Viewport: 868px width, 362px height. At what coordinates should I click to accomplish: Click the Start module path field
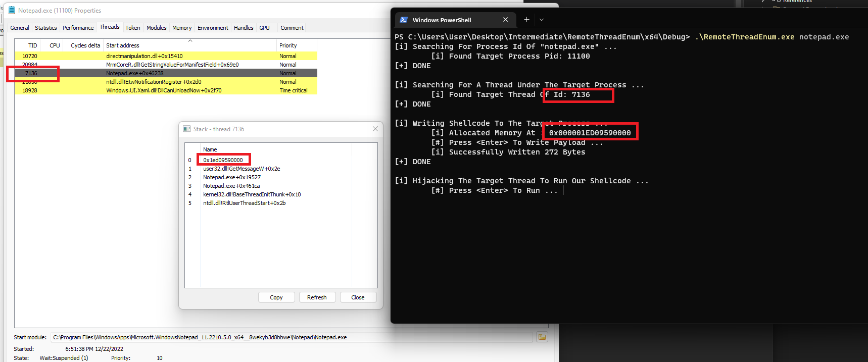292,337
